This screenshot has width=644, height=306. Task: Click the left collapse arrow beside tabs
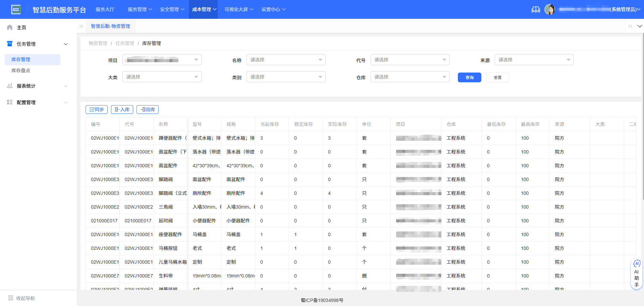click(81, 26)
